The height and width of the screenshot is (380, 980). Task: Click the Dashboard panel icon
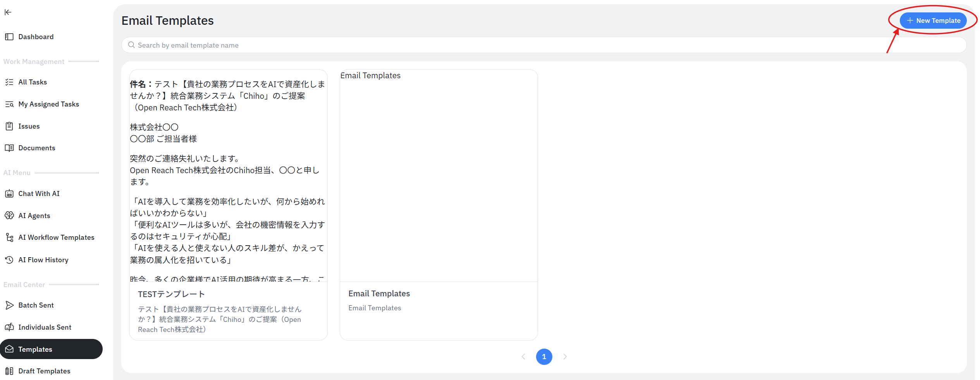(x=9, y=37)
